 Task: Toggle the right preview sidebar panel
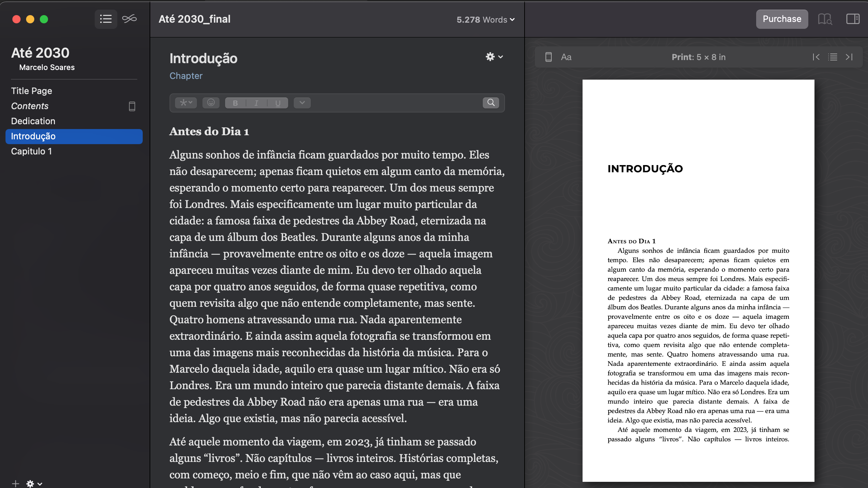click(x=853, y=19)
